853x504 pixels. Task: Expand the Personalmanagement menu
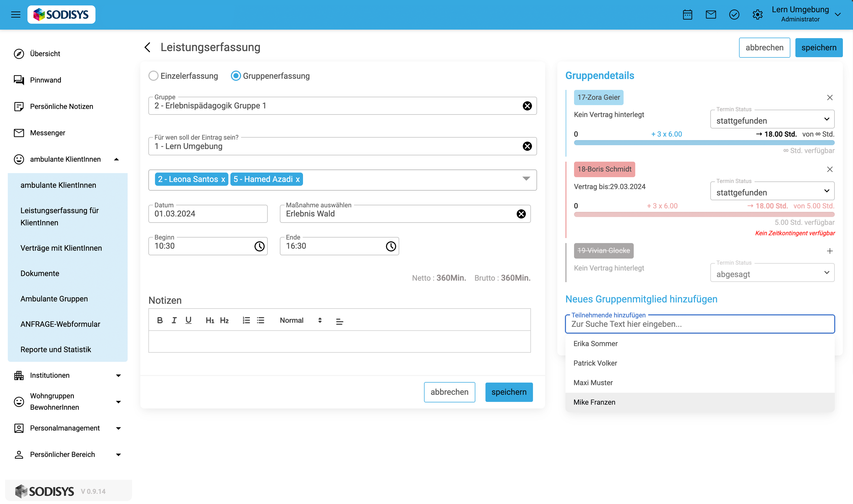tap(118, 428)
